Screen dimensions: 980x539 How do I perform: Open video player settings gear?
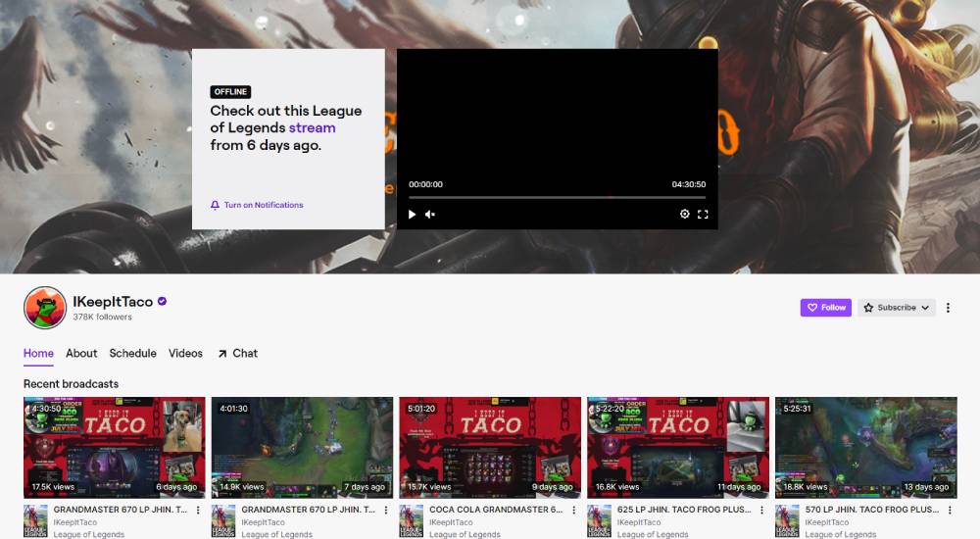click(684, 215)
